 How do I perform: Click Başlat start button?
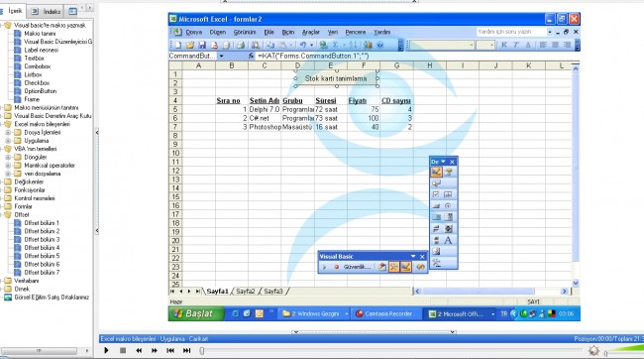pyautogui.click(x=196, y=313)
